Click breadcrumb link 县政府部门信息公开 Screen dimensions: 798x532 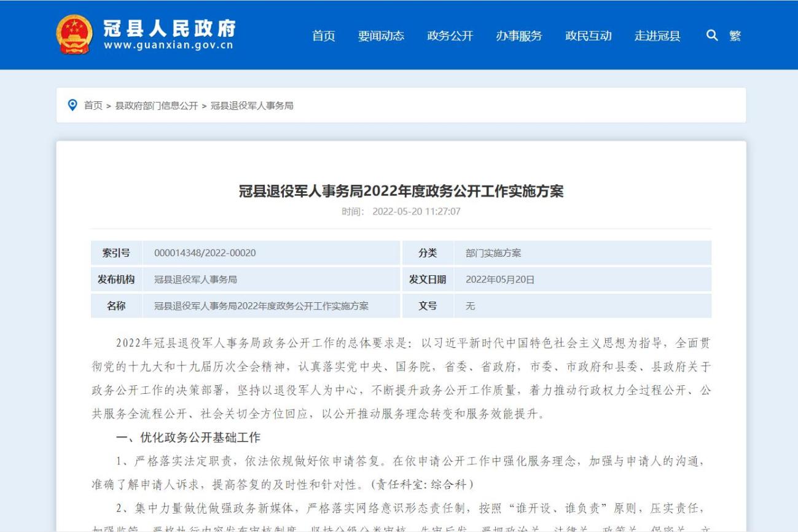tap(157, 106)
